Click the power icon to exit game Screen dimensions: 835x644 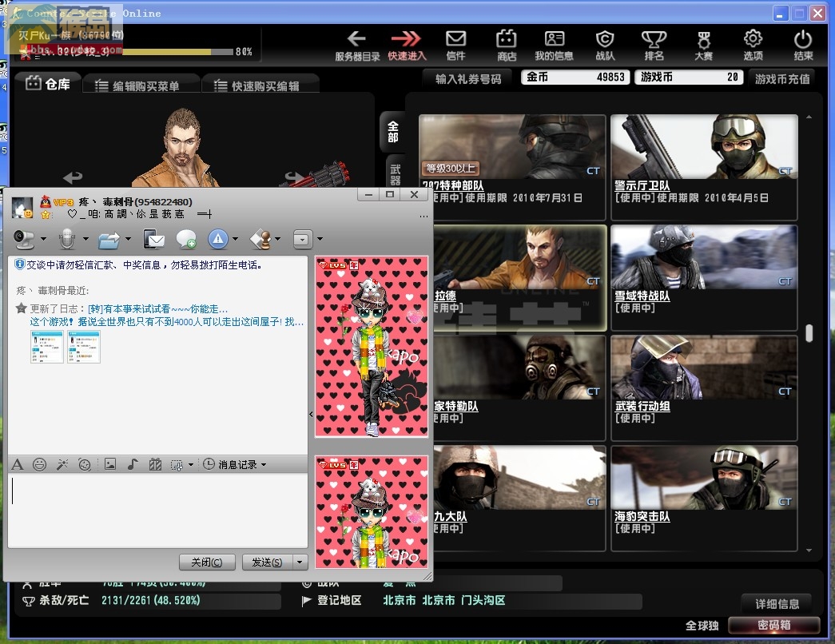[x=803, y=39]
